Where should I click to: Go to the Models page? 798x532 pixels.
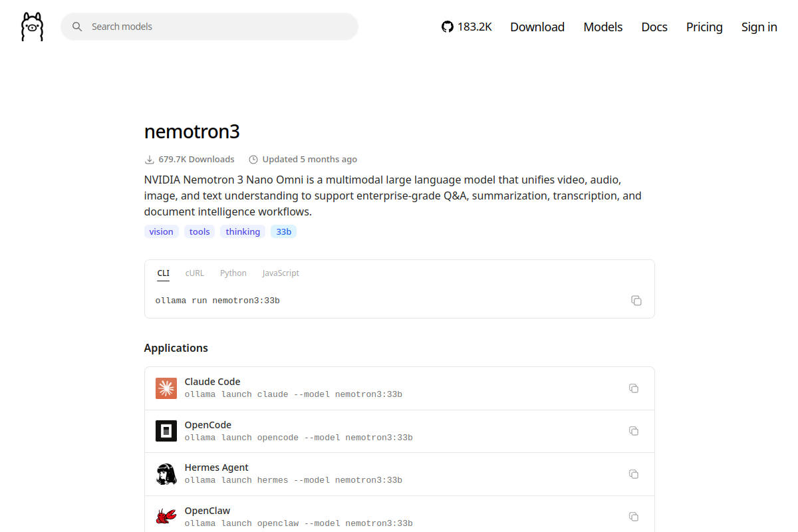click(603, 27)
